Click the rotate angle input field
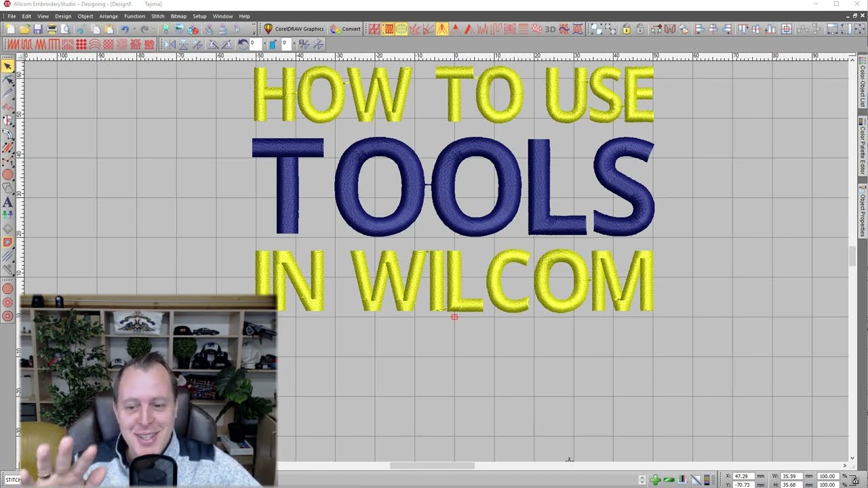The height and width of the screenshot is (488, 868). [256, 44]
